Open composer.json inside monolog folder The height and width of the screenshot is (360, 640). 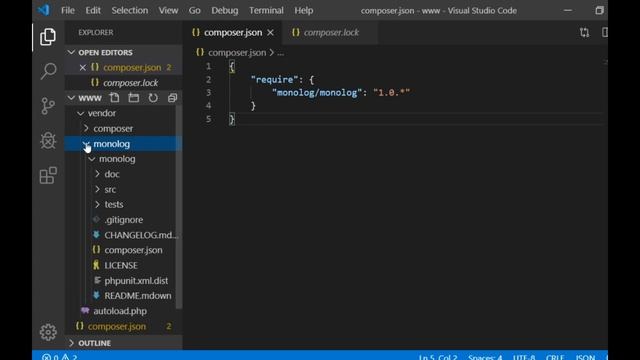(x=133, y=250)
